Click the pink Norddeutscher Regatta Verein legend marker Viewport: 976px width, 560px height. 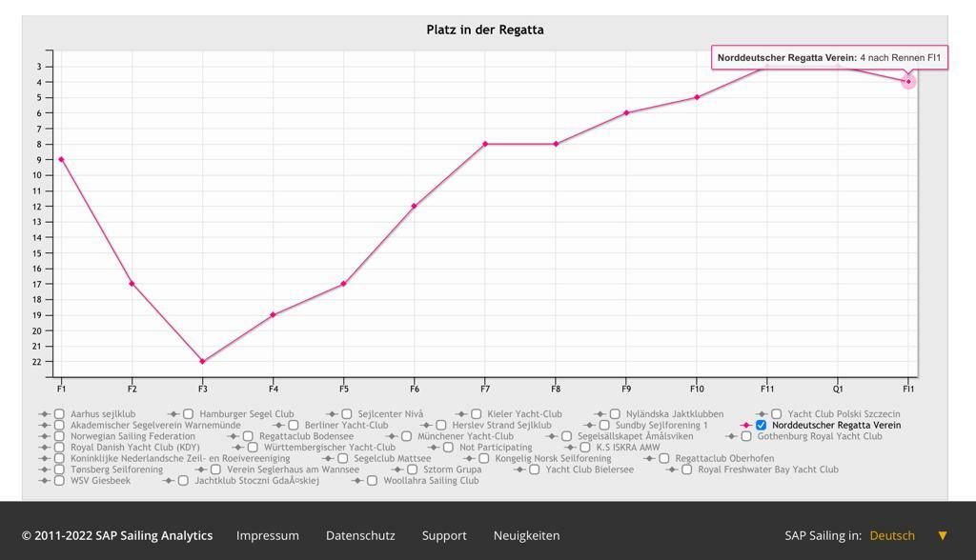[745, 426]
